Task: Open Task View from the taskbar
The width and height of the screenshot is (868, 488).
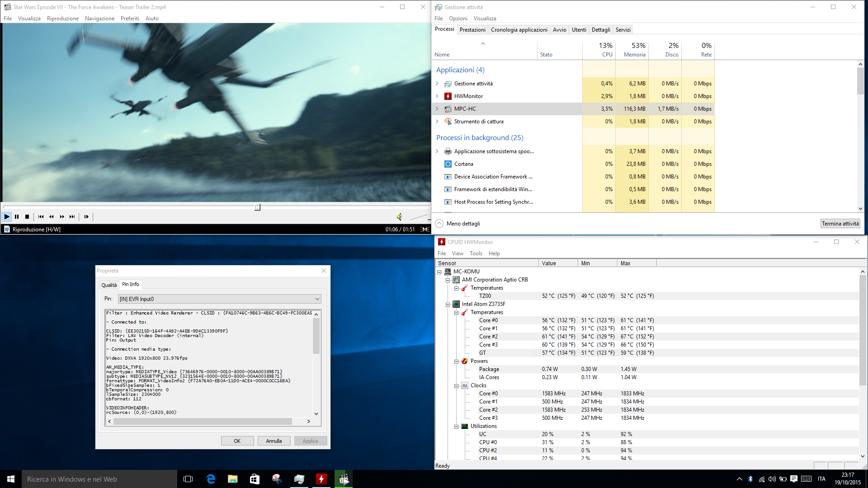Action: click(x=188, y=479)
